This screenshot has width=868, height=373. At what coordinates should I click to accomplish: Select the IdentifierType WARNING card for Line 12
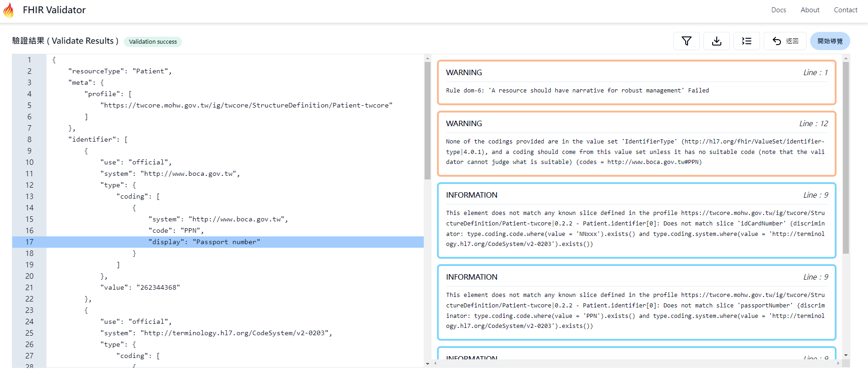coord(637,143)
